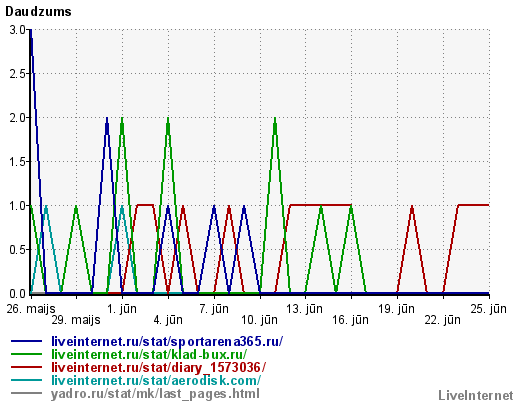Click the dark blue legend line swatch
This screenshot has height=405, width=520.
click(26, 341)
